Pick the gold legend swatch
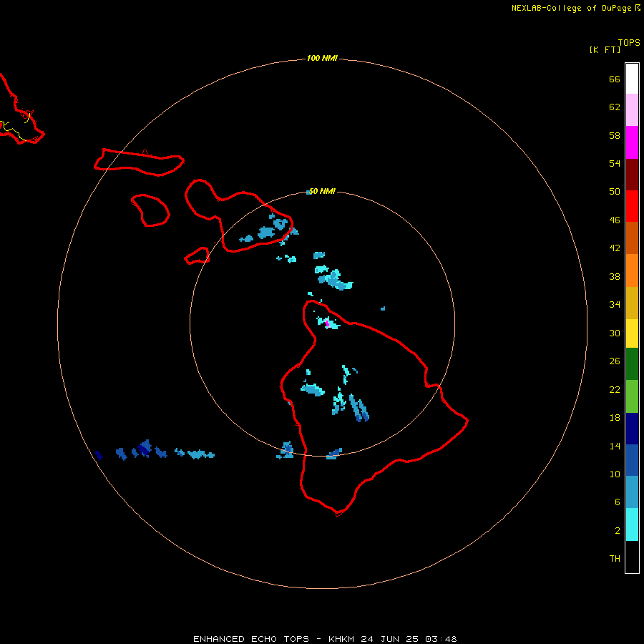The width and height of the screenshot is (644, 644). tap(632, 303)
